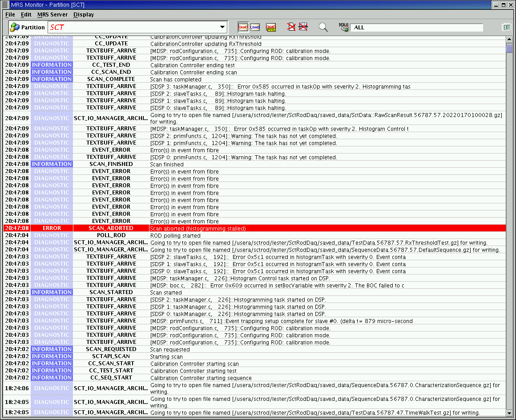Click the scrollbar up arrow
The height and width of the screenshot is (420, 516).
[509, 40]
